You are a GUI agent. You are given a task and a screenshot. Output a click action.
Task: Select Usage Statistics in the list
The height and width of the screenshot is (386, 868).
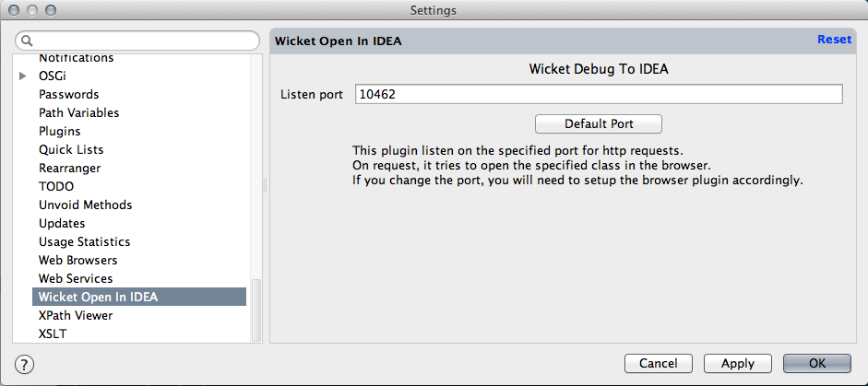point(84,241)
